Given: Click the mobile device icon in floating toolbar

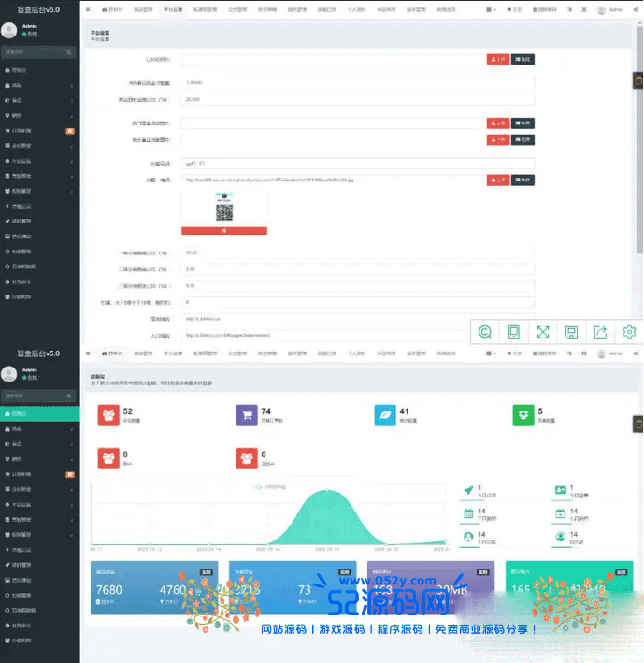Looking at the screenshot, I should 513,331.
